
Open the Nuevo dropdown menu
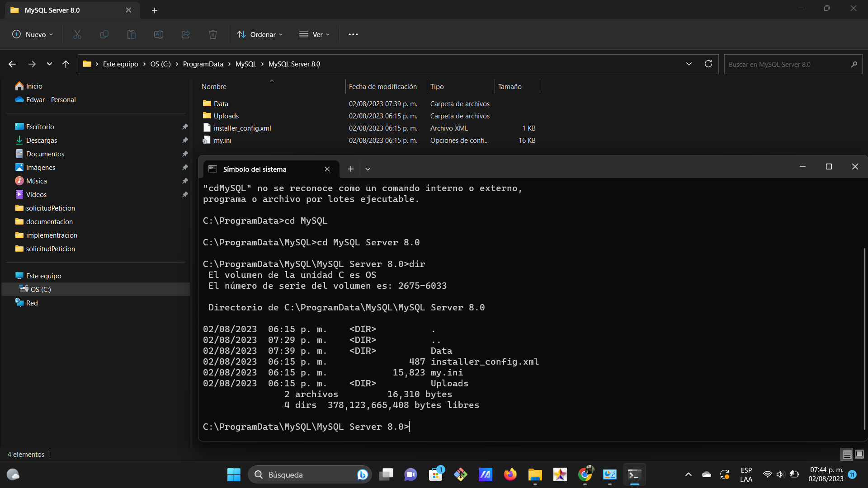(33, 34)
